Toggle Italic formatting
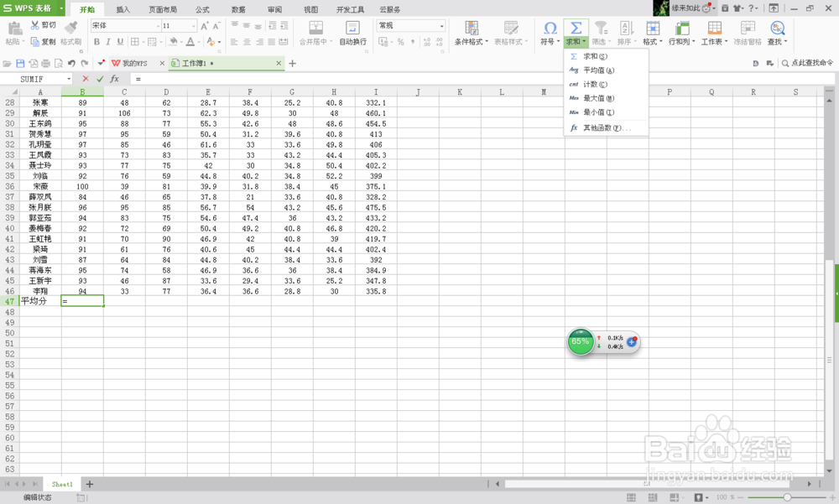 coord(108,42)
